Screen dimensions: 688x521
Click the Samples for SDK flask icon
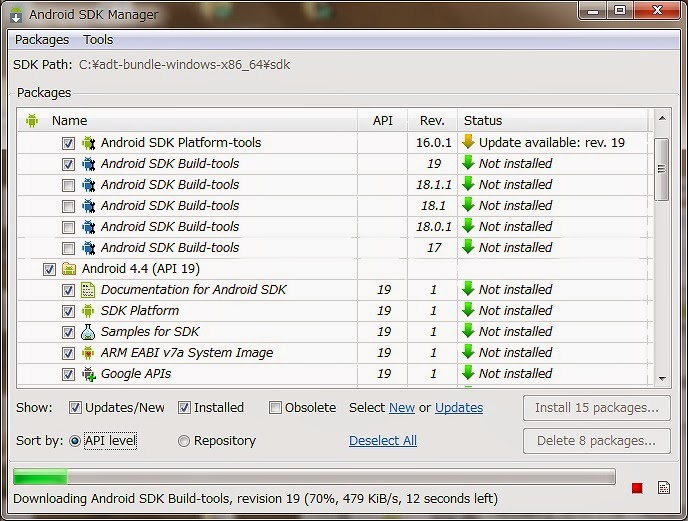click(x=88, y=332)
